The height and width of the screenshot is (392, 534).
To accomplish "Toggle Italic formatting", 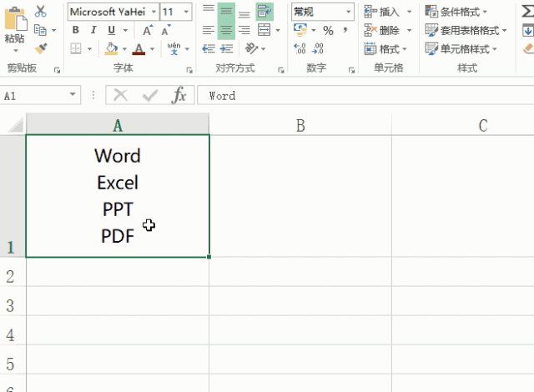I will pyautogui.click(x=93, y=30).
